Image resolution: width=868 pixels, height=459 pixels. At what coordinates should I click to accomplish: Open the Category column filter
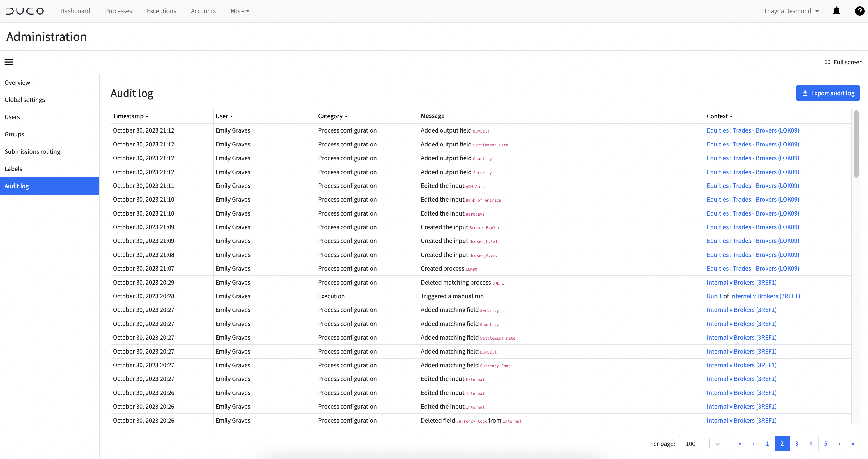pyautogui.click(x=333, y=116)
